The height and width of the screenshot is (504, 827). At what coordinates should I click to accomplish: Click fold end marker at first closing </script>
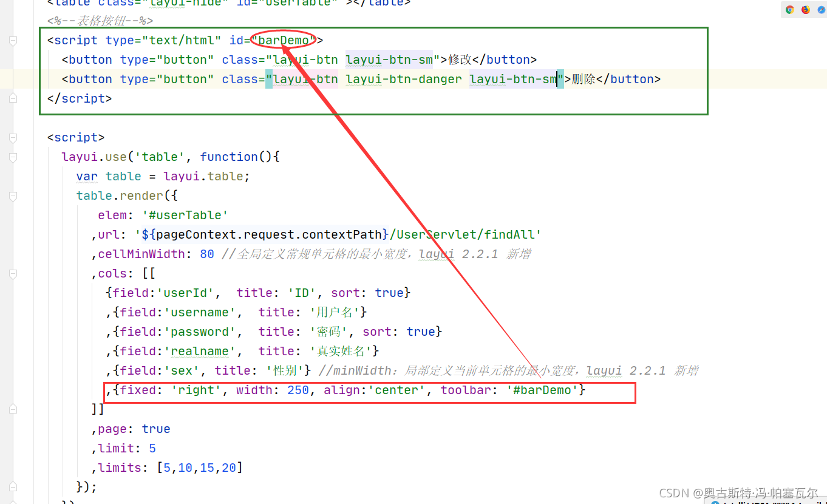(x=13, y=99)
